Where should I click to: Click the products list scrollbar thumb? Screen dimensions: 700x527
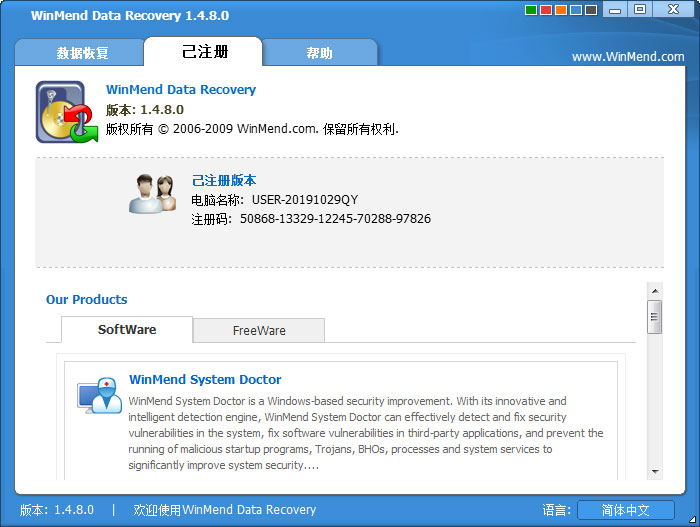[x=655, y=317]
